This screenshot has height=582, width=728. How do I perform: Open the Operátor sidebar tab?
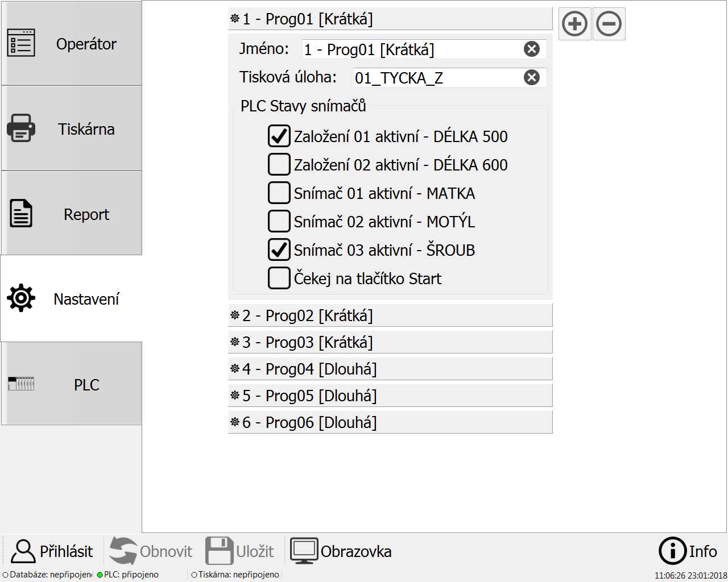[71, 43]
